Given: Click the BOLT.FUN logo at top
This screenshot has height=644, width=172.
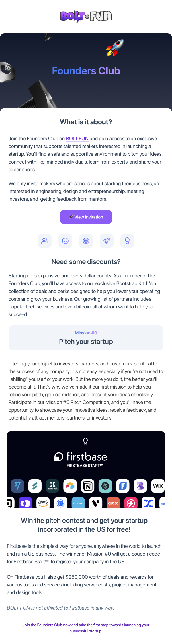Looking at the screenshot, I should click(x=86, y=16).
